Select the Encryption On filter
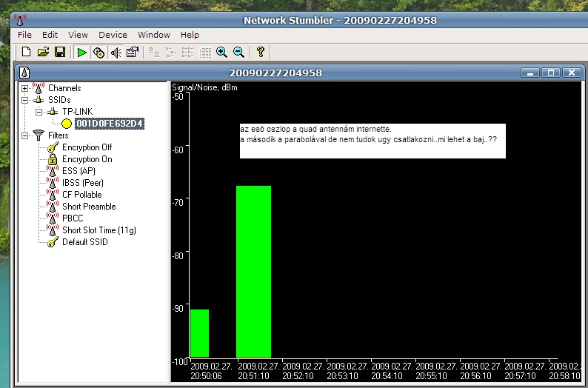The width and height of the screenshot is (588, 388). point(87,159)
